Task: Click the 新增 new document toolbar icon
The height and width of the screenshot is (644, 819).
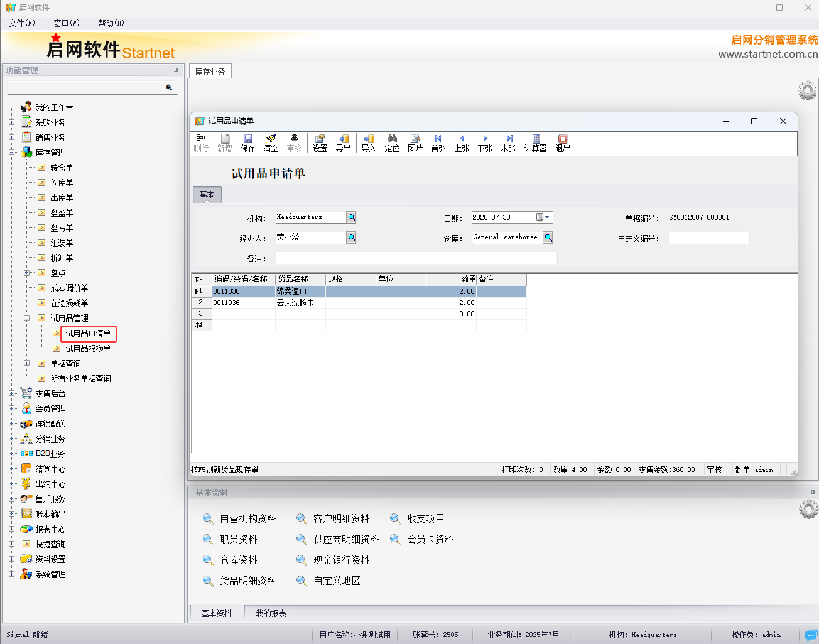Action: click(224, 143)
